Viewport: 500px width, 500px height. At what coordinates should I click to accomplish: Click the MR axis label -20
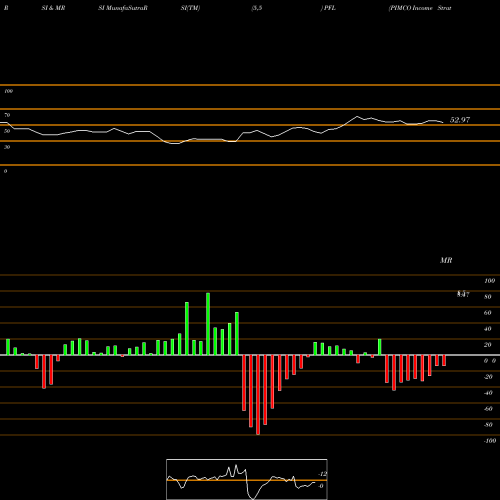[488, 377]
